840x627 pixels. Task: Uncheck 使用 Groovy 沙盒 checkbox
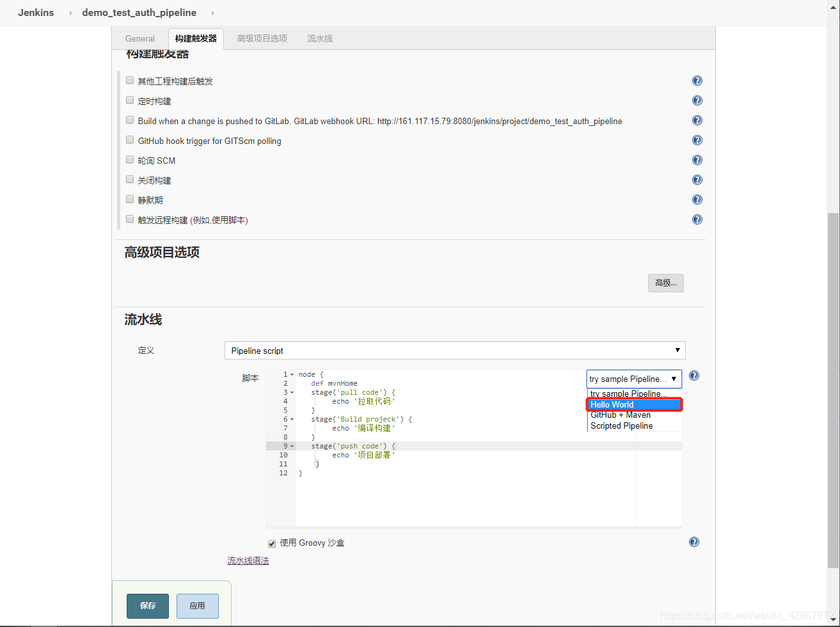[x=272, y=543]
